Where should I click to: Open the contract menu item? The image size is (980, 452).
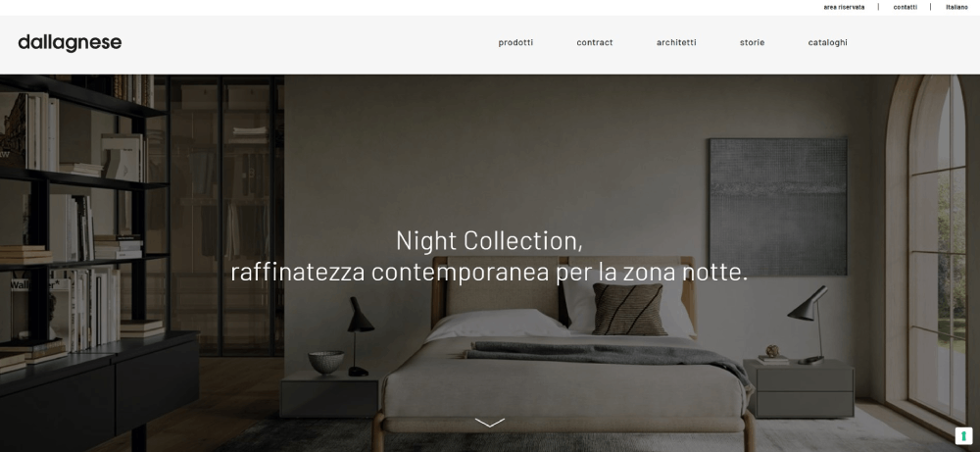[x=595, y=42]
